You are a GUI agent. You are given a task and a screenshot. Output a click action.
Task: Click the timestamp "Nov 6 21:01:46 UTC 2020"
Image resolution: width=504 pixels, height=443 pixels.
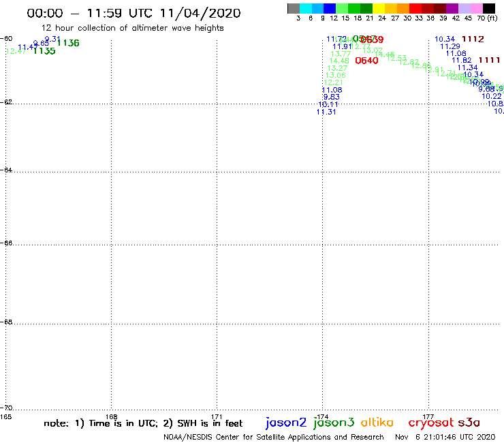point(445,438)
